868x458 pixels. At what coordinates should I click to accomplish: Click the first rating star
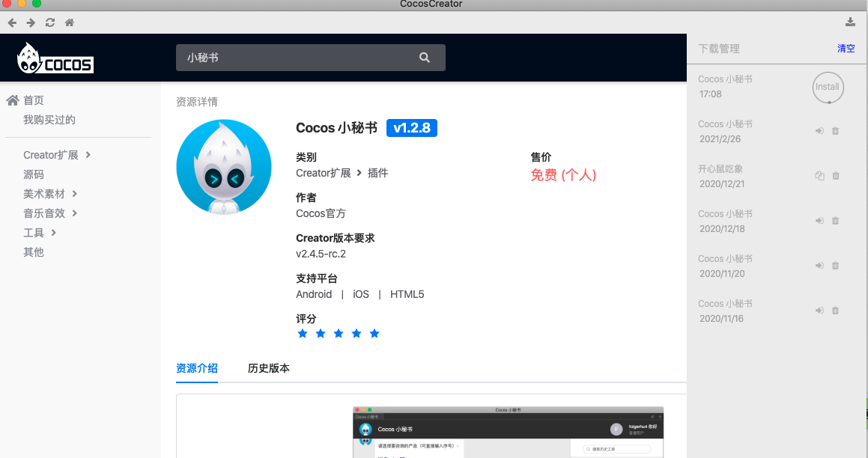pyautogui.click(x=303, y=333)
